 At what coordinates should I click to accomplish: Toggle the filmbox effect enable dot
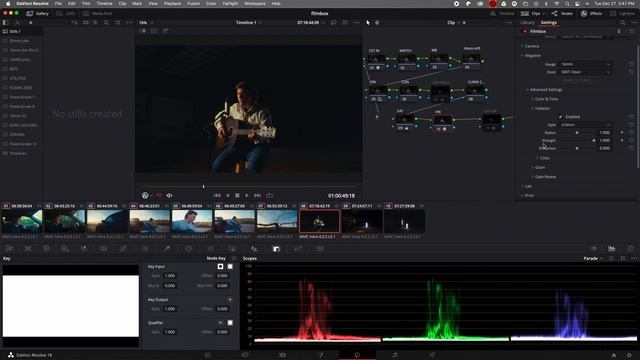tap(525, 31)
